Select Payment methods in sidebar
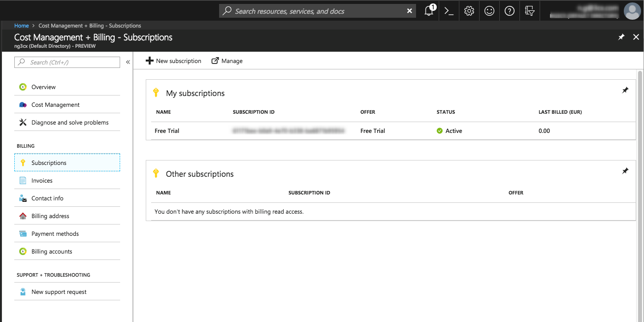Screen dimensions: 644x322 tap(55, 234)
